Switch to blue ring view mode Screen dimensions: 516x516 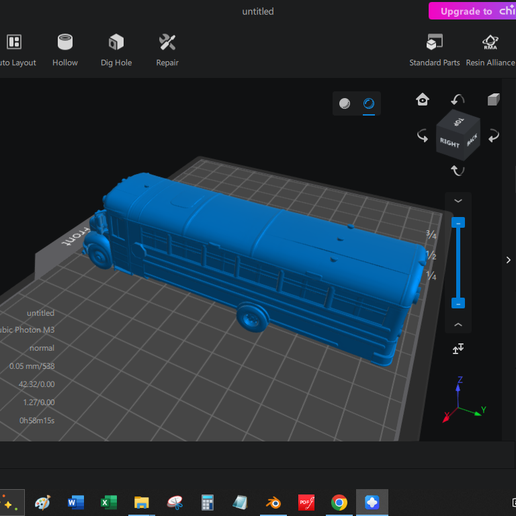pyautogui.click(x=369, y=104)
